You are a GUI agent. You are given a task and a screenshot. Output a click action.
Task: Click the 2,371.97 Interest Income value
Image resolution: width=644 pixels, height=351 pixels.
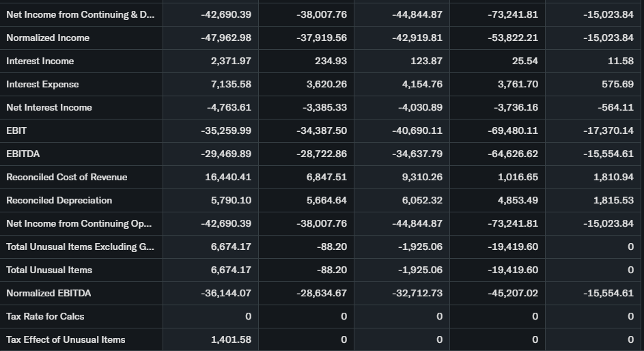point(231,61)
